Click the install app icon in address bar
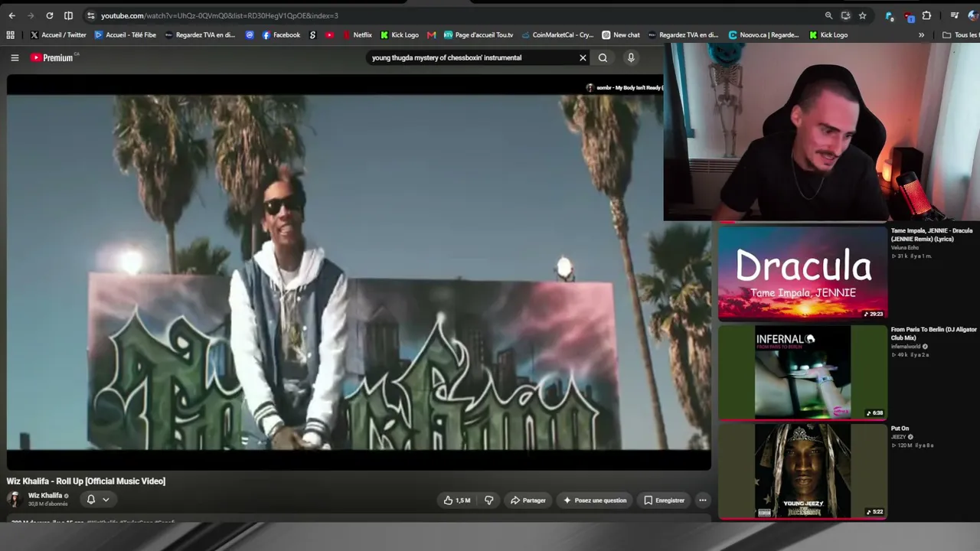Viewport: 980px width, 551px height. pyautogui.click(x=845, y=15)
